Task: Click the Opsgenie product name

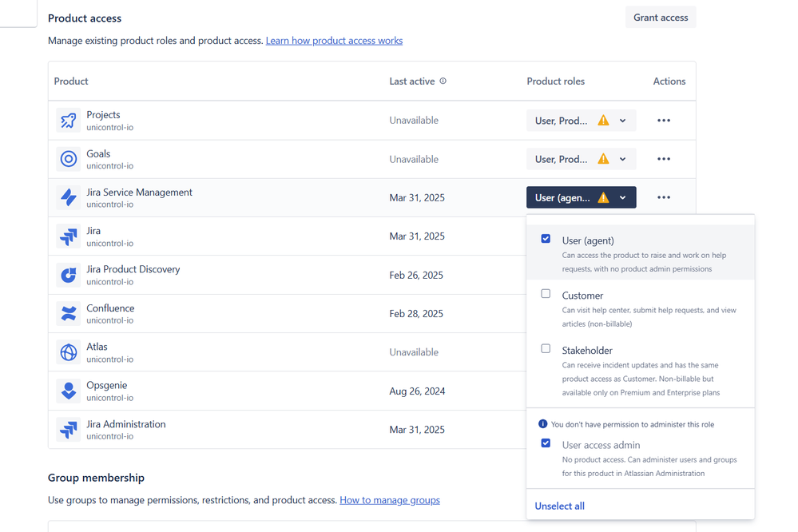Action: click(106, 385)
